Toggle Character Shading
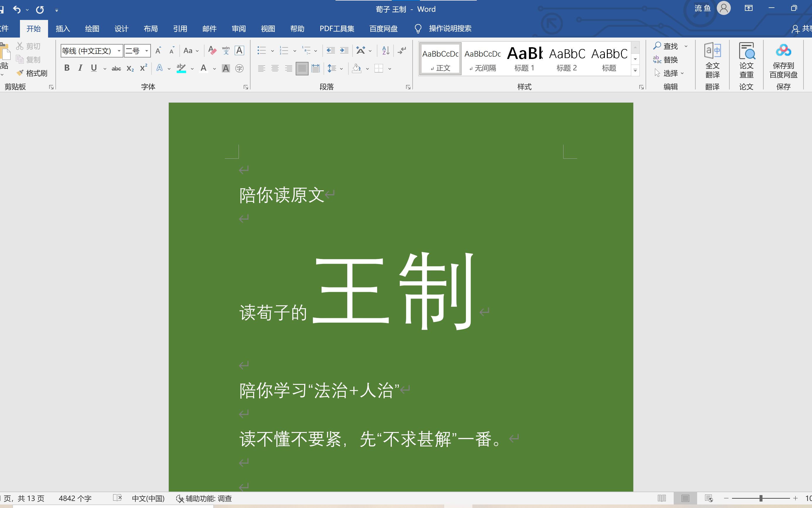Image resolution: width=812 pixels, height=508 pixels. point(226,69)
